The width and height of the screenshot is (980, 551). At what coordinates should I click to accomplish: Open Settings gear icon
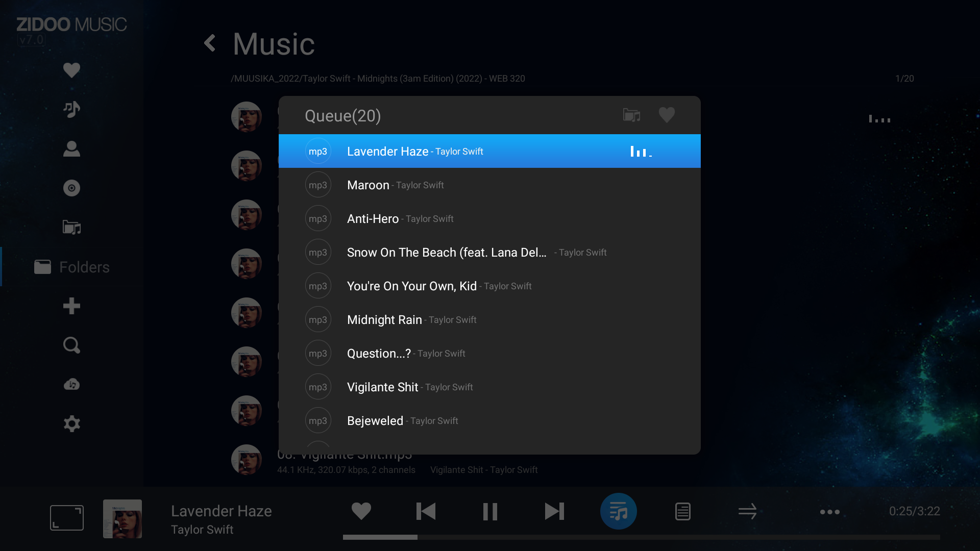(x=71, y=423)
